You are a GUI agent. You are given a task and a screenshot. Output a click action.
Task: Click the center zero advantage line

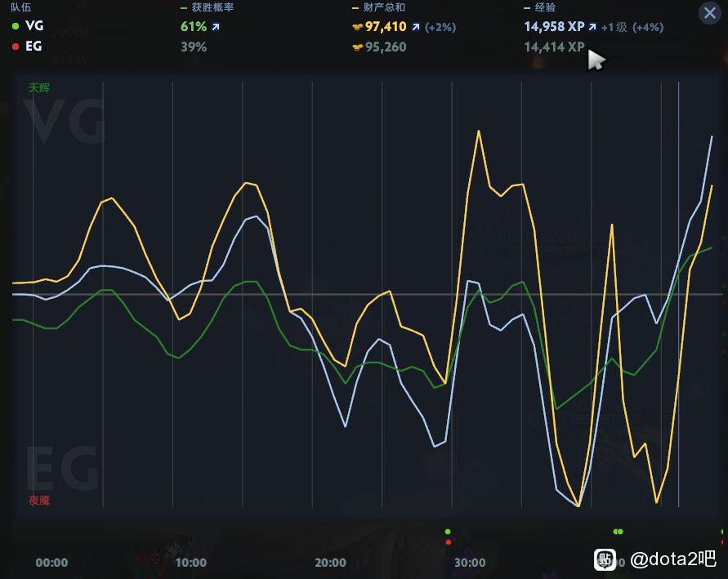(367, 294)
